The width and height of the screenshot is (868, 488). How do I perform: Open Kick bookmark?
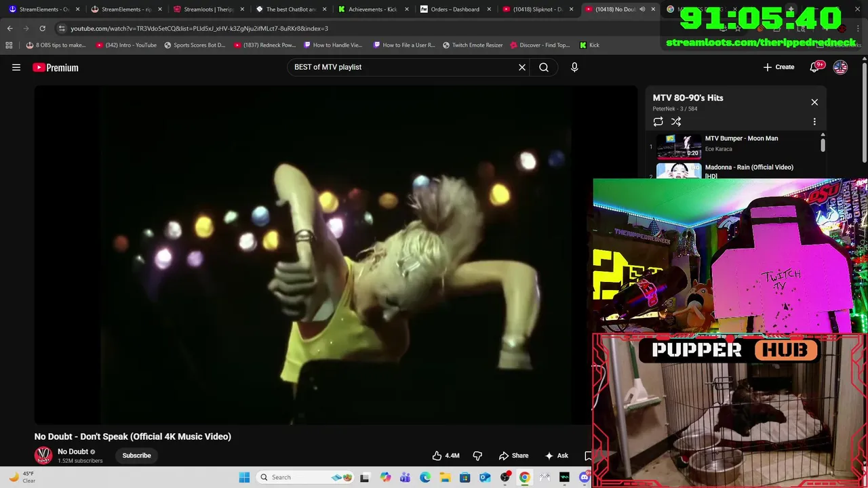(x=589, y=45)
